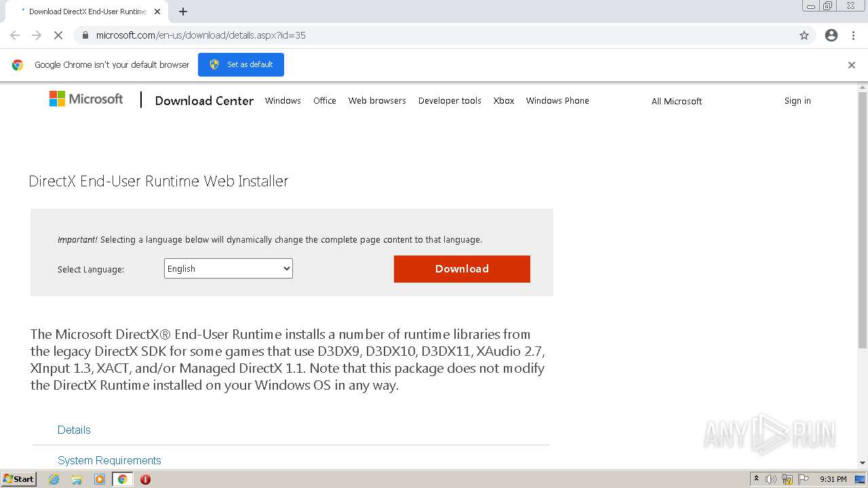Viewport: 868px width, 488px height.
Task: Close the Download DirectX tab
Action: click(157, 12)
